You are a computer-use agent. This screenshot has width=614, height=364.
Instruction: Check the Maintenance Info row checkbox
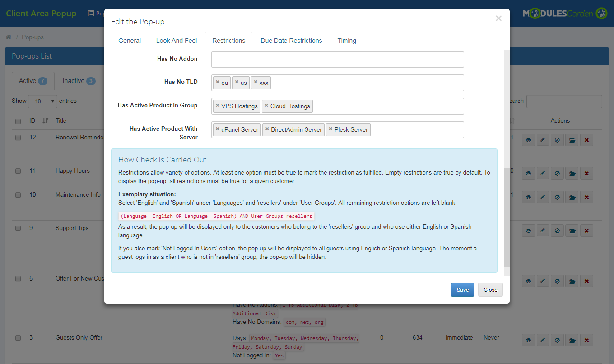point(18,195)
